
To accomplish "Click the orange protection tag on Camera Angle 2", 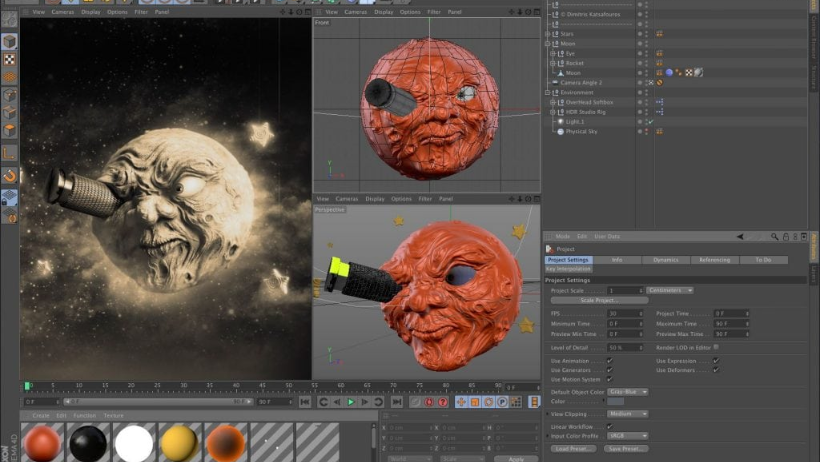I will click(659, 83).
